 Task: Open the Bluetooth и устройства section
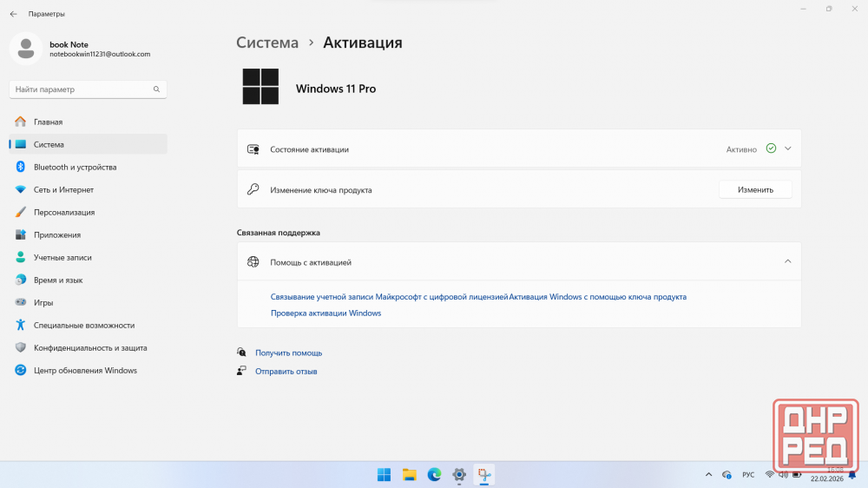pyautogui.click(x=75, y=167)
